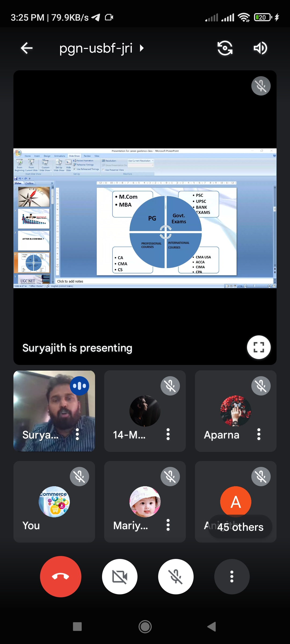Tap the Android home navigation button
This screenshot has height=644, width=290.
coord(145,627)
